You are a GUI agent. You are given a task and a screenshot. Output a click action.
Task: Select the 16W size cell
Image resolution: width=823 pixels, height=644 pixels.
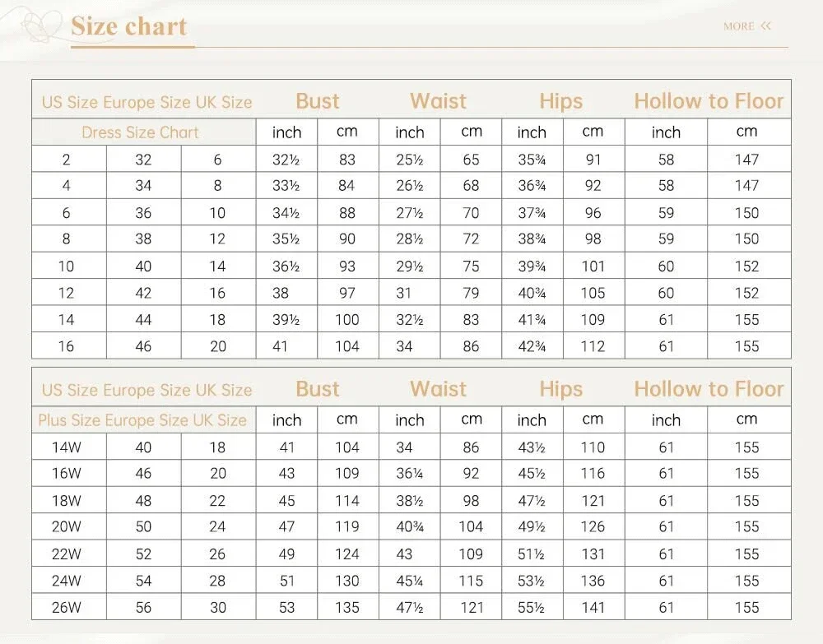point(67,474)
